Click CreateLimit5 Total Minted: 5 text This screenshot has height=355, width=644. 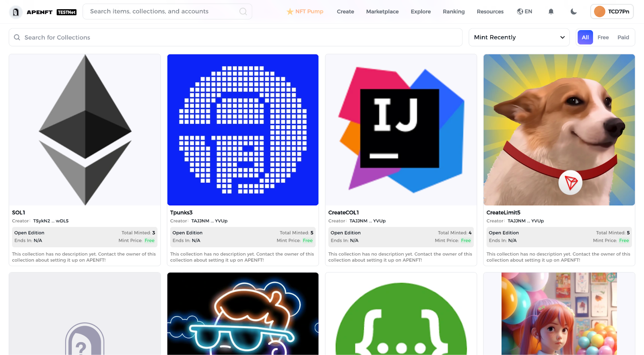pyautogui.click(x=613, y=233)
